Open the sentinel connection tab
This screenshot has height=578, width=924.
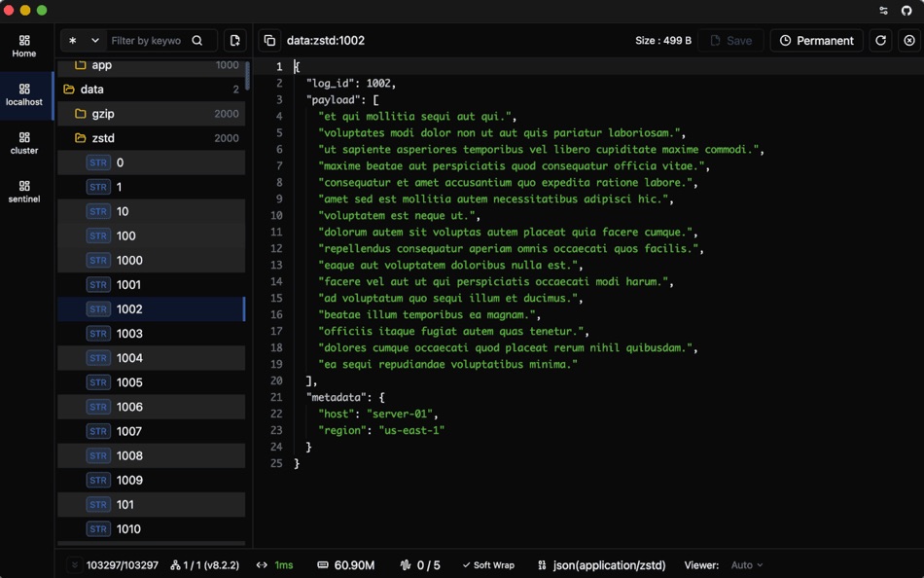[24, 191]
